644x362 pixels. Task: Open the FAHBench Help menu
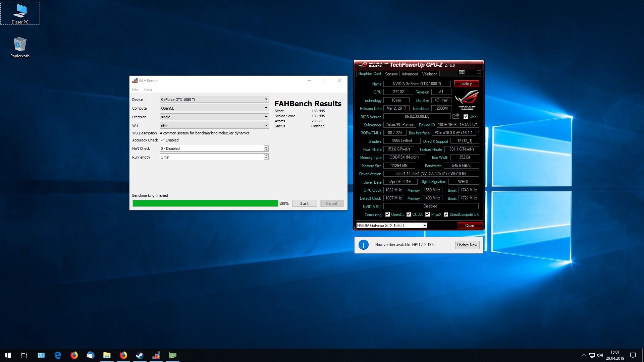point(148,89)
